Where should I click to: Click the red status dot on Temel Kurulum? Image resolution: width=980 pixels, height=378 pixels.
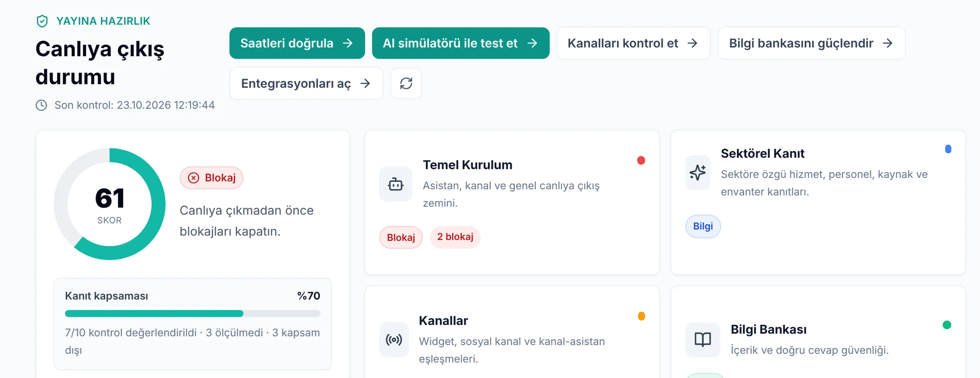point(641,160)
